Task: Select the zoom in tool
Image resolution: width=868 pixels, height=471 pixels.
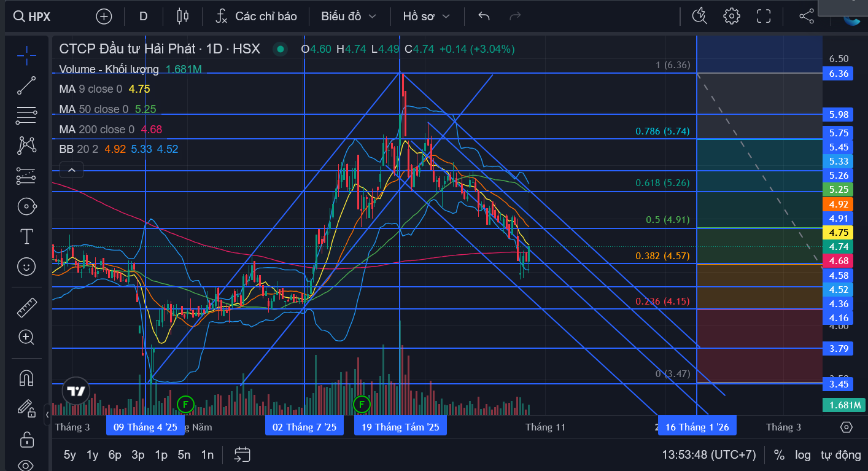Action: pos(26,337)
